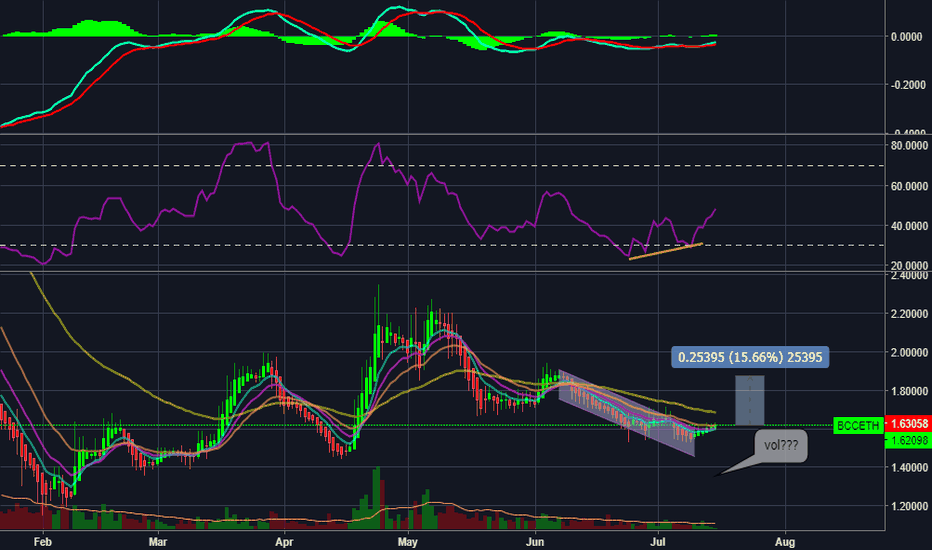
Task: Click the 2.20000 price scale label
Action: (x=909, y=314)
